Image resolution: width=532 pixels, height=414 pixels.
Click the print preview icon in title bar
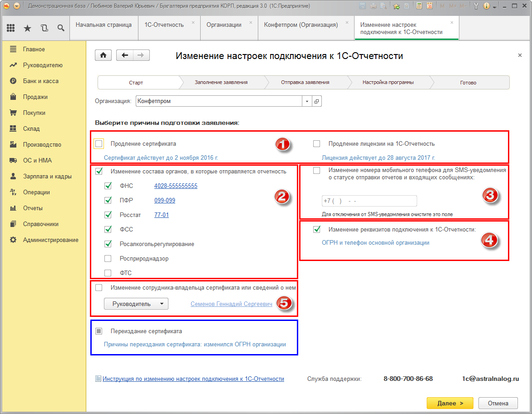pos(384,6)
